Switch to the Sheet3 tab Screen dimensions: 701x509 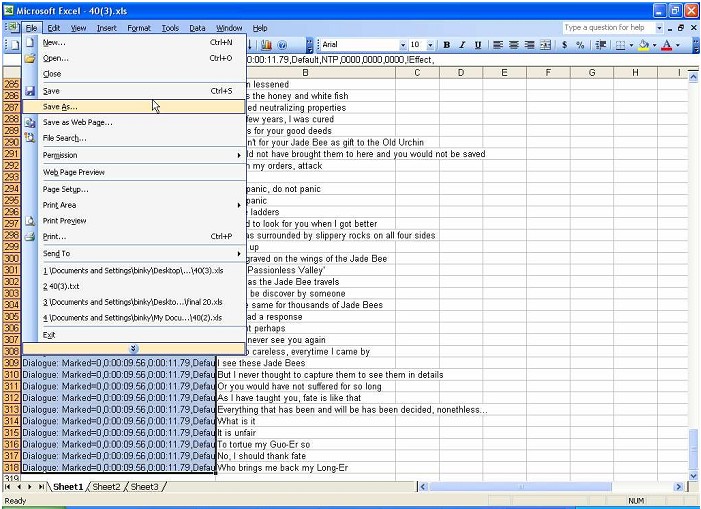[x=144, y=487]
